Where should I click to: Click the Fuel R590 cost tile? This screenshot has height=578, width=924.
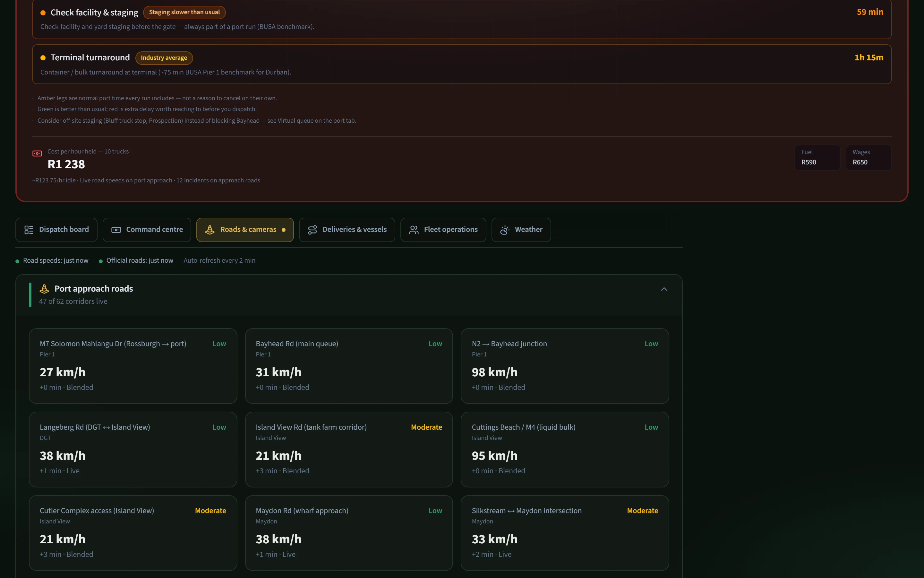click(817, 157)
